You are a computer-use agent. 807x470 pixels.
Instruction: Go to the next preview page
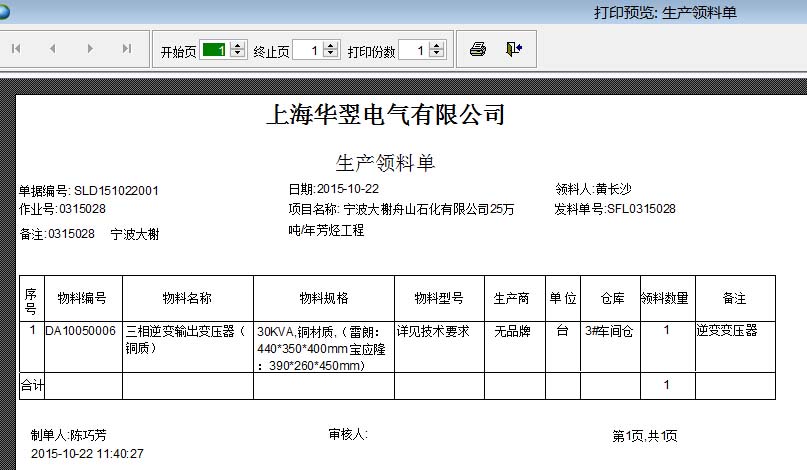click(90, 48)
